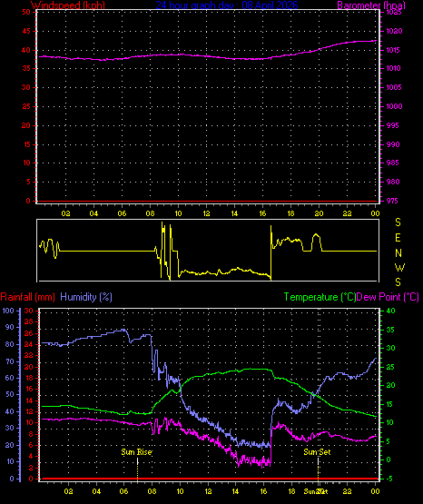The image size is (423, 504).
Task: Click the 1015 value on barometer axis
Action: coord(393,50)
